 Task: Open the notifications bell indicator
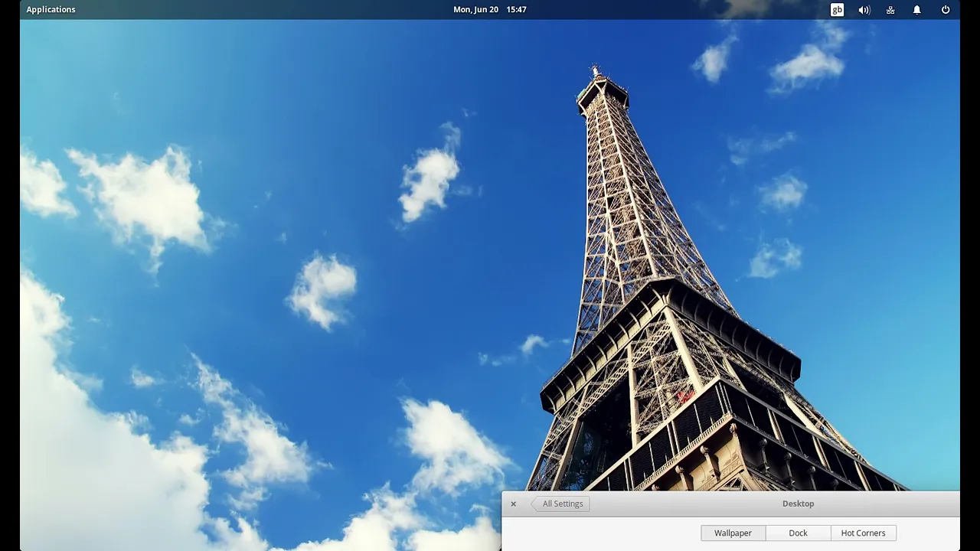(916, 10)
